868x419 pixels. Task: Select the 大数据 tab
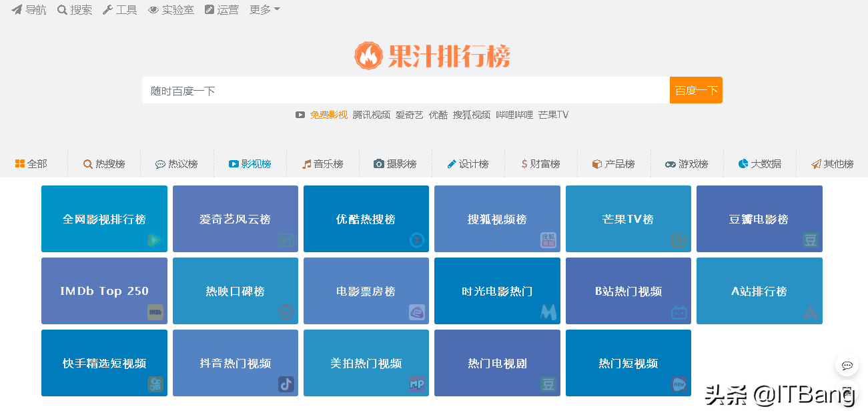click(x=759, y=163)
